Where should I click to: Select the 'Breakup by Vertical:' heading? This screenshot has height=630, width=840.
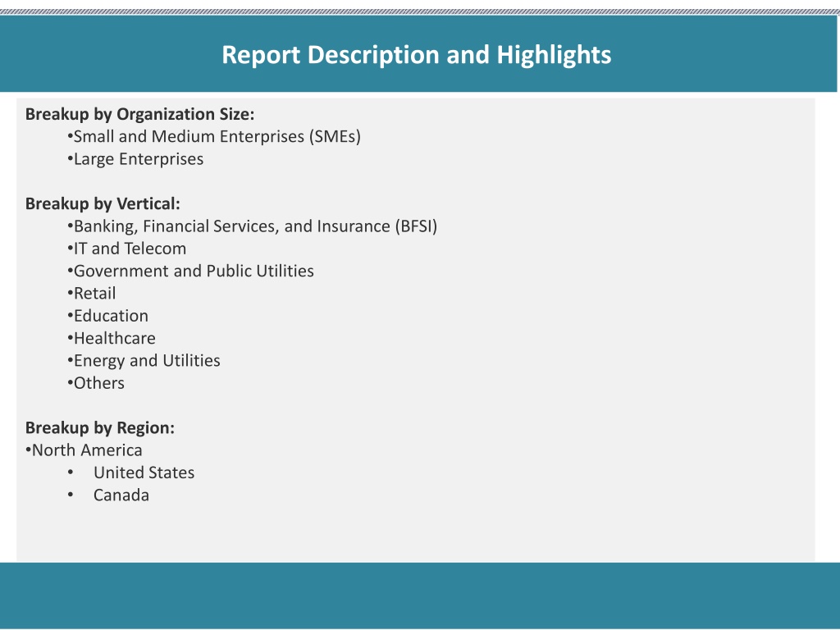[103, 203]
